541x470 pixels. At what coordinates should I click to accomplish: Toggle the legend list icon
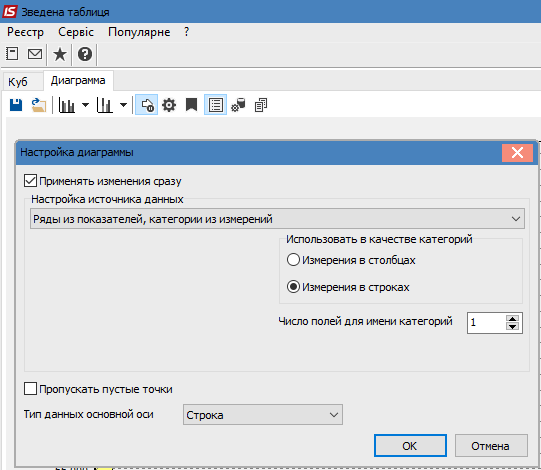[x=216, y=105]
